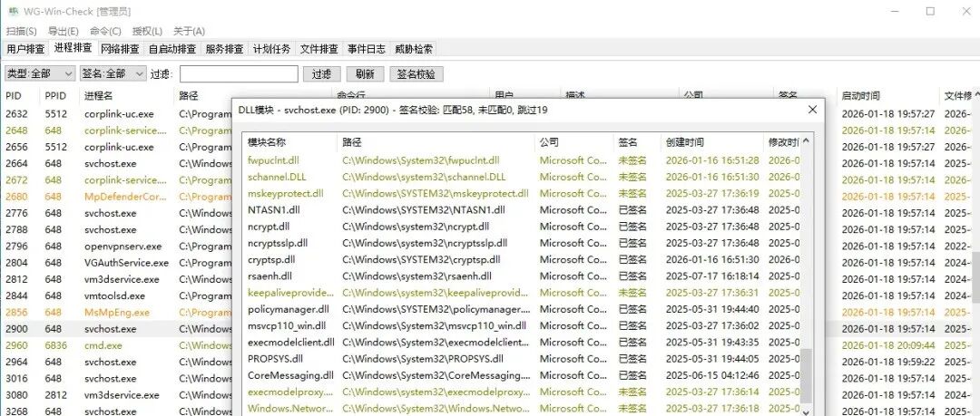The width and height of the screenshot is (980, 416).
Task: Click the 刷新 button
Action: tap(365, 73)
